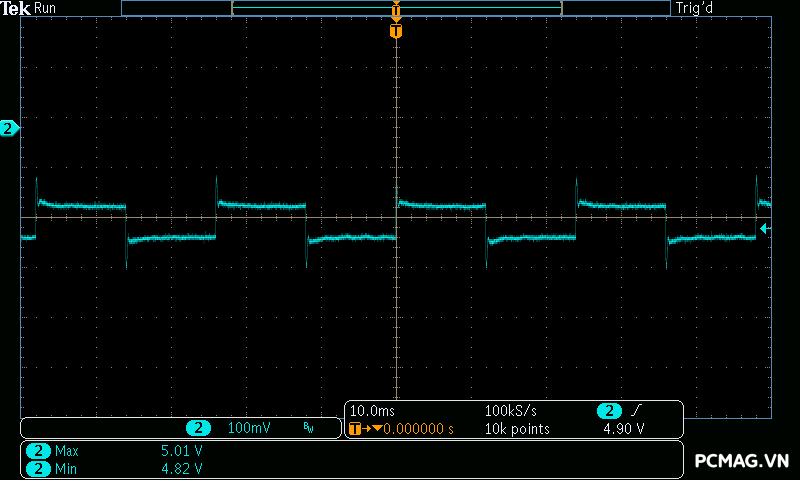Click the trigger level arrow on right edge
The height and width of the screenshot is (480, 800).
[x=765, y=229]
